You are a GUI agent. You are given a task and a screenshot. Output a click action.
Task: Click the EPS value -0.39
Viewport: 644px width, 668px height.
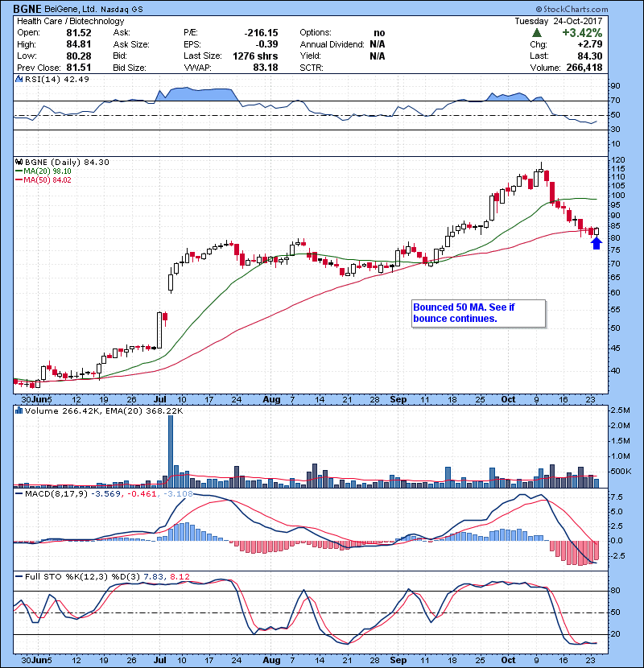(266, 44)
